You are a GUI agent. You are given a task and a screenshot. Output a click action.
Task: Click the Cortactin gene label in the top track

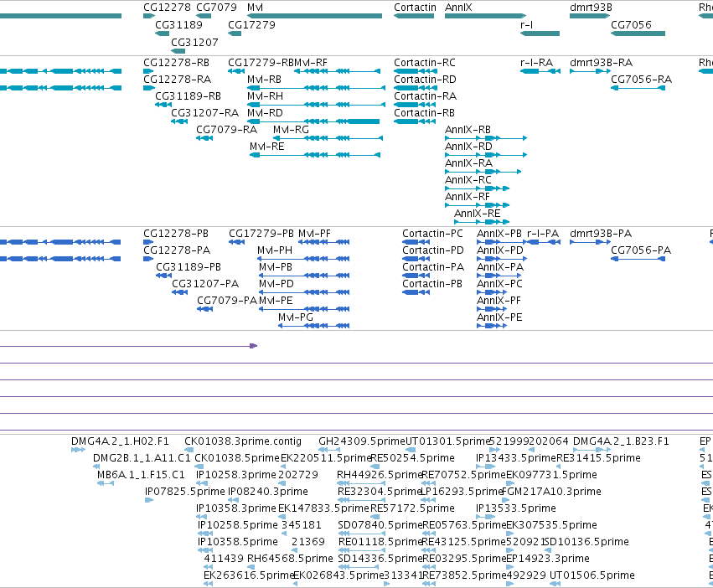point(415,8)
